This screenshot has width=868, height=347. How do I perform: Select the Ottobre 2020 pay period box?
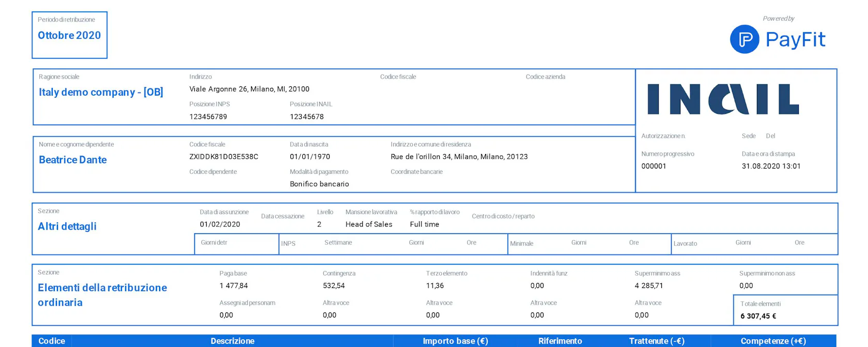coord(69,35)
